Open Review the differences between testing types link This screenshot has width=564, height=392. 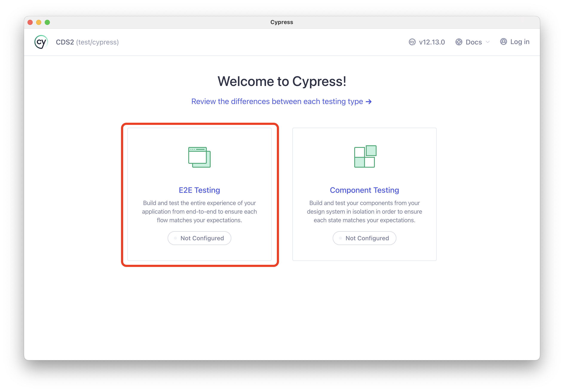click(281, 101)
